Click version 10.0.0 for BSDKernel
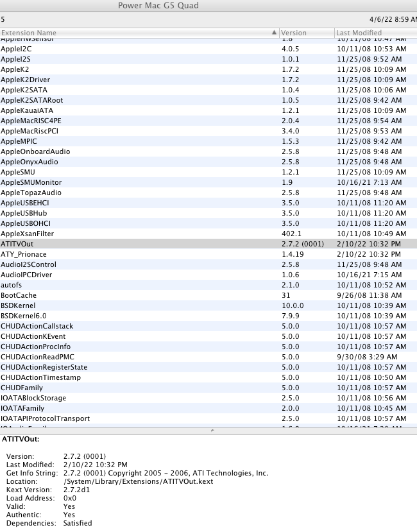Image resolution: width=417 pixels, height=532 pixels. 293,305
